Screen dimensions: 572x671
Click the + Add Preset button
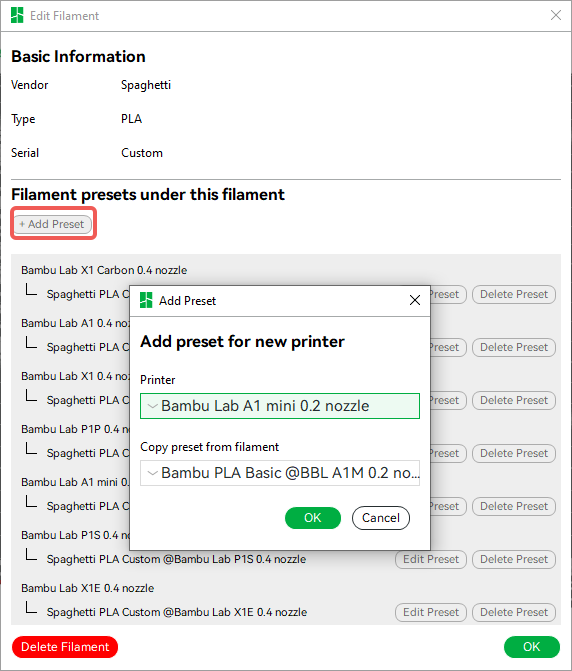point(53,224)
